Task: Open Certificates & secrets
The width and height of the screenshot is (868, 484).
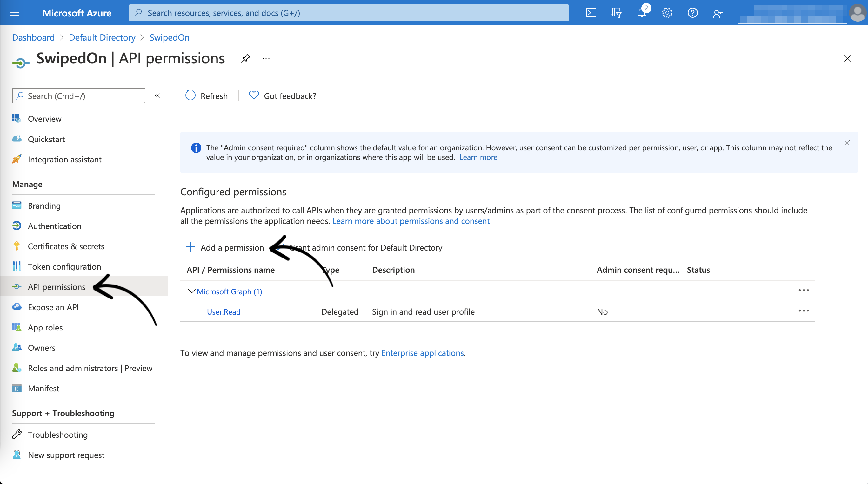Action: [66, 246]
